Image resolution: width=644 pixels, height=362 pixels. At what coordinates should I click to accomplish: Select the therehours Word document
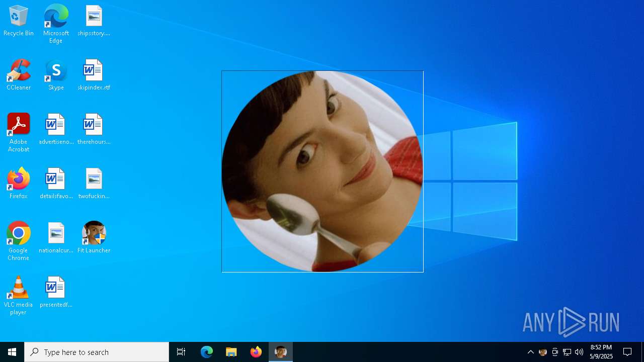[x=94, y=130]
